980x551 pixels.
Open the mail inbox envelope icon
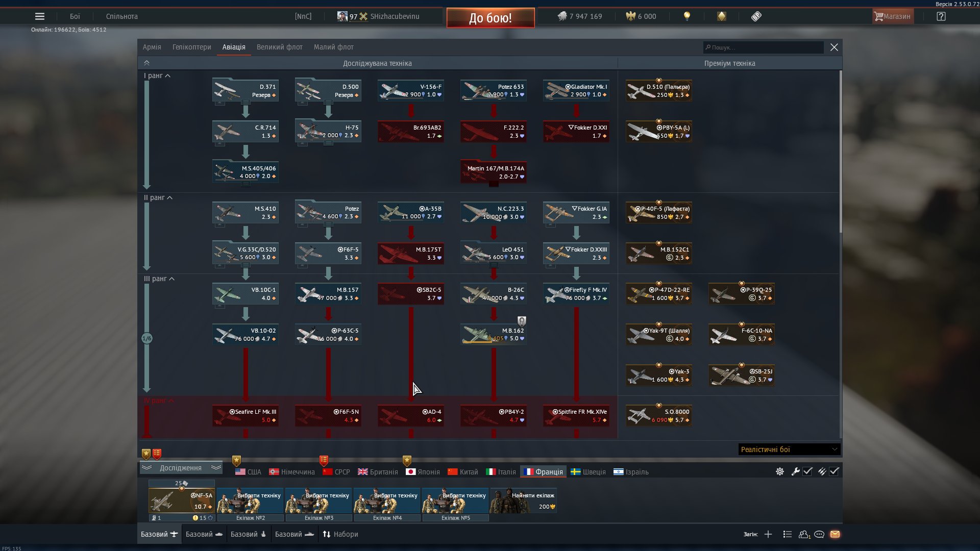pyautogui.click(x=835, y=534)
